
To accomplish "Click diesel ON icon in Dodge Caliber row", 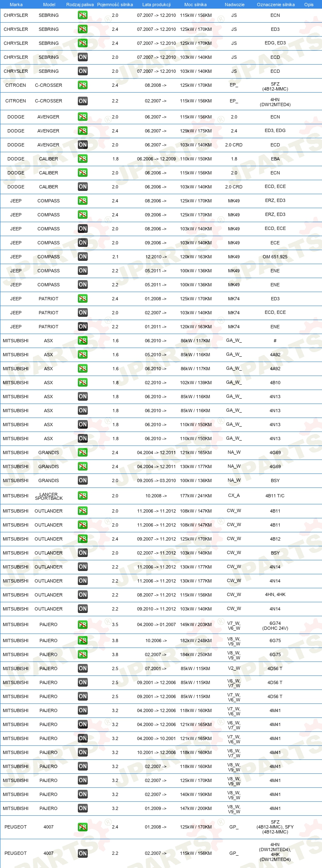I will tap(83, 187).
